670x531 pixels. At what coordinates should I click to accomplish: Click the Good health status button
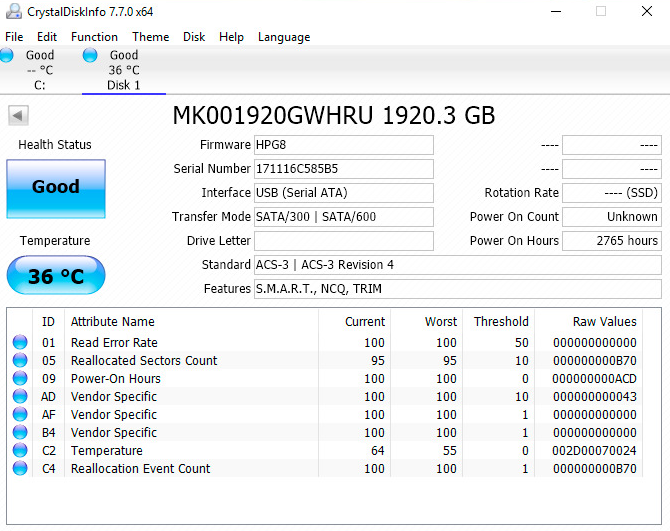(x=56, y=189)
